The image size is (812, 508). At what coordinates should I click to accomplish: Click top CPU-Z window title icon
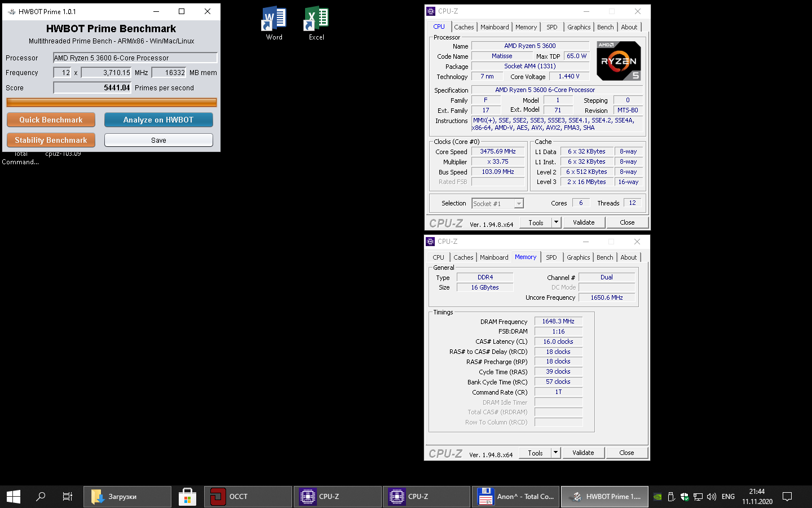pos(431,11)
